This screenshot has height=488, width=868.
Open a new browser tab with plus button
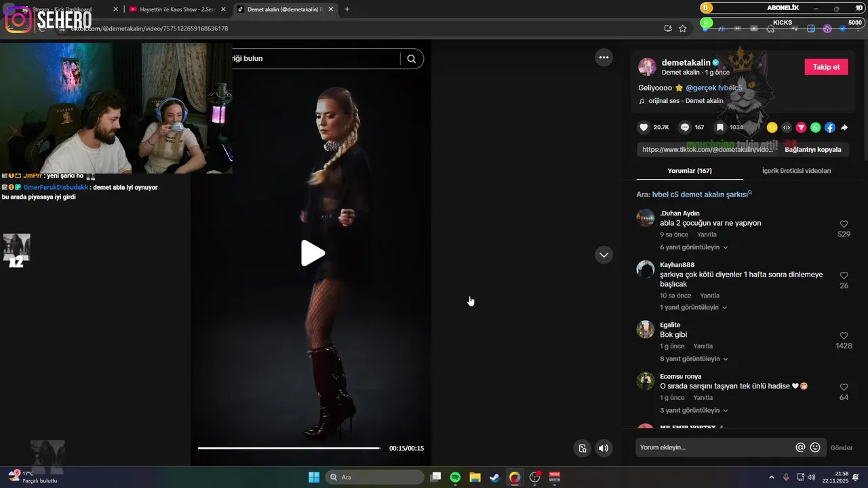(x=347, y=9)
